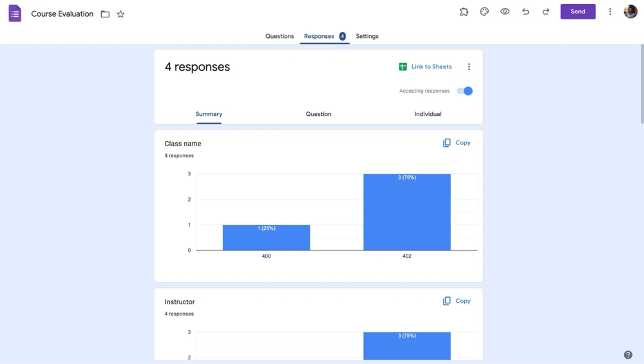Click Link to Sheets
644x364 pixels.
425,67
